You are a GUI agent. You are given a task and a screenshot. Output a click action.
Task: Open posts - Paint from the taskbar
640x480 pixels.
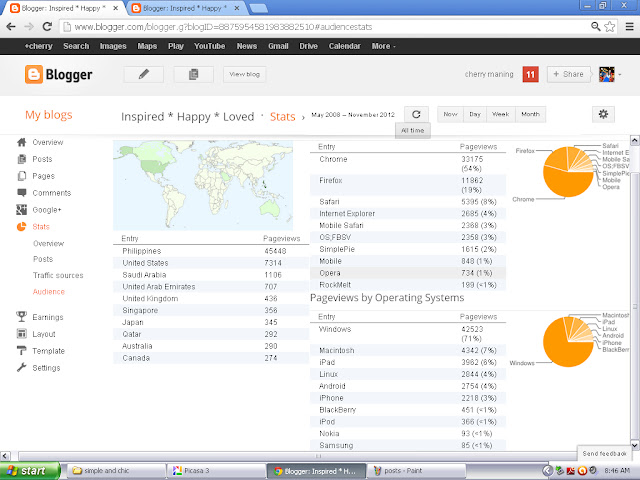click(416, 471)
